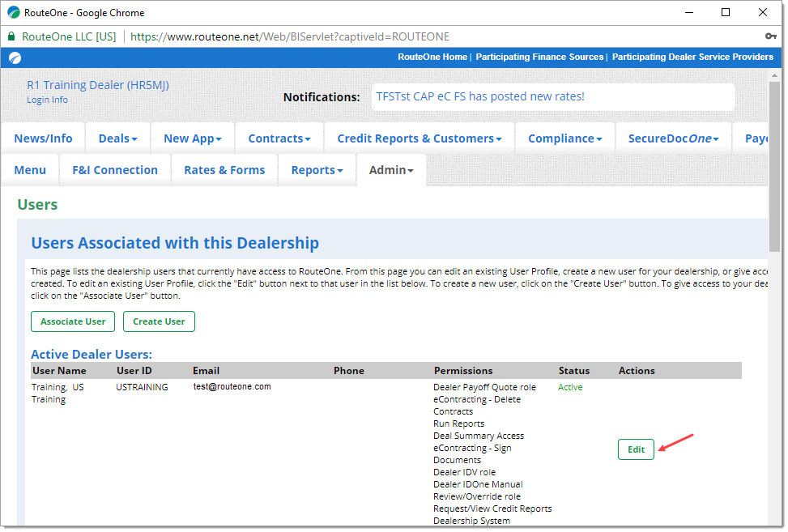Click the green padlock security icon

coord(11,36)
